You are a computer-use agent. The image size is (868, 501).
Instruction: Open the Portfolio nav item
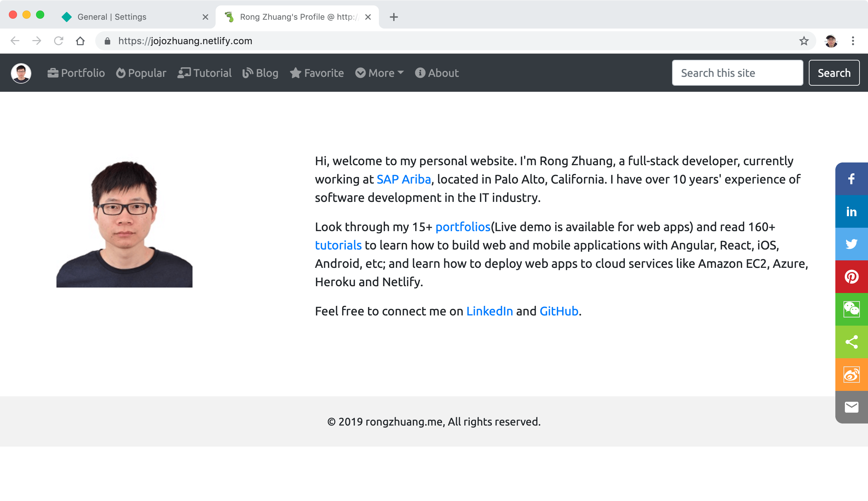tap(76, 73)
